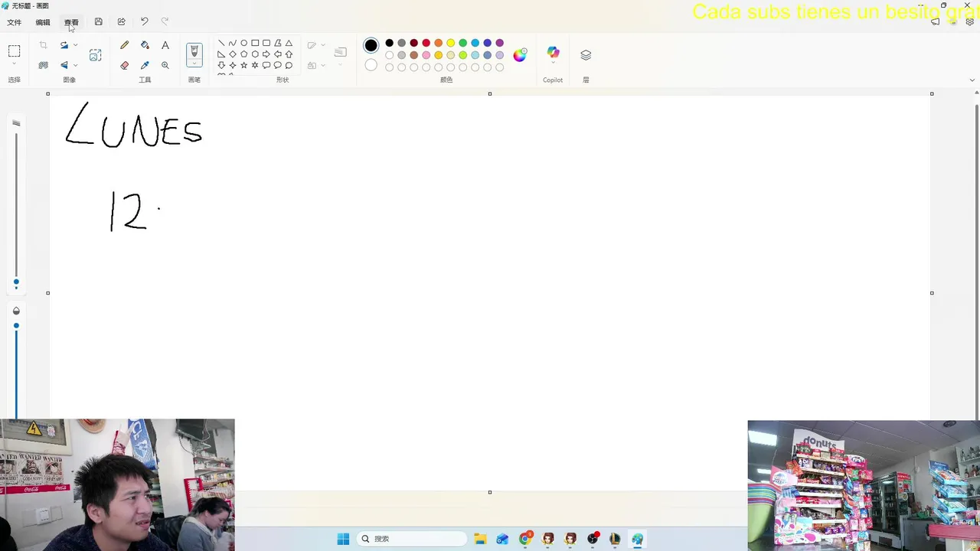Pick the purple color swatch
Screen dimensions: 980x551
point(499,43)
